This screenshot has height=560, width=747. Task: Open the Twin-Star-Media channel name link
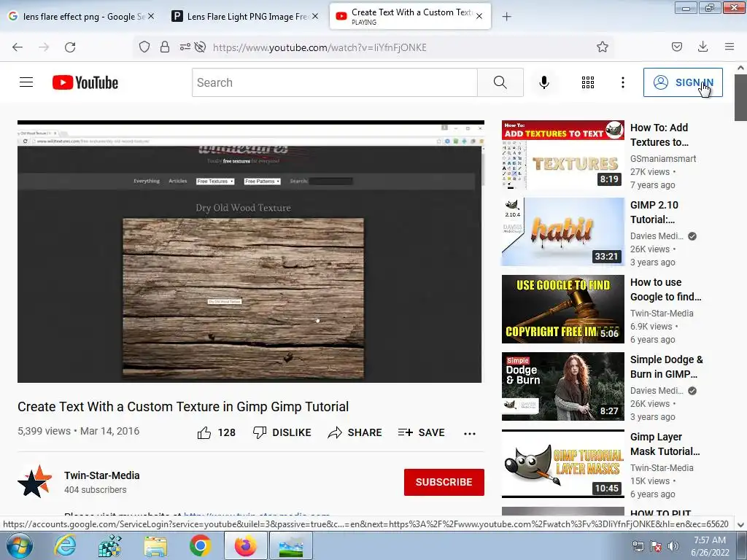102,475
